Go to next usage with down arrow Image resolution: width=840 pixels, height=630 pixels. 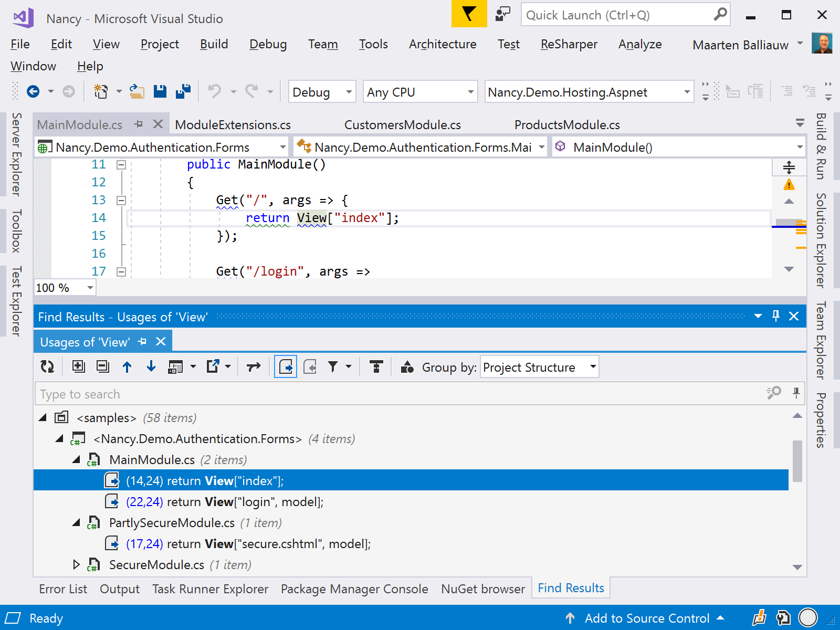(x=151, y=366)
